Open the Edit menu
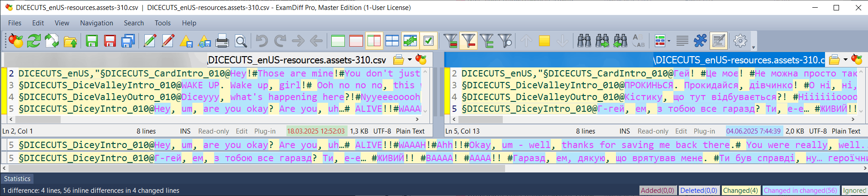The width and height of the screenshot is (868, 196). tap(38, 23)
